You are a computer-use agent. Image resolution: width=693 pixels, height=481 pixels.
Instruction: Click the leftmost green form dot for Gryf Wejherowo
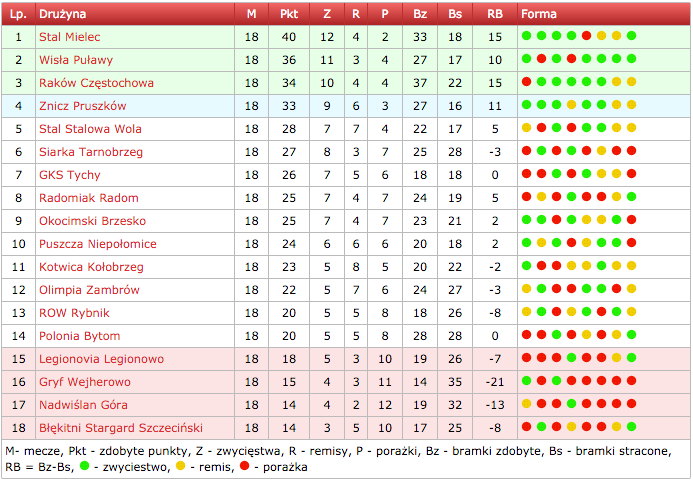(x=526, y=382)
